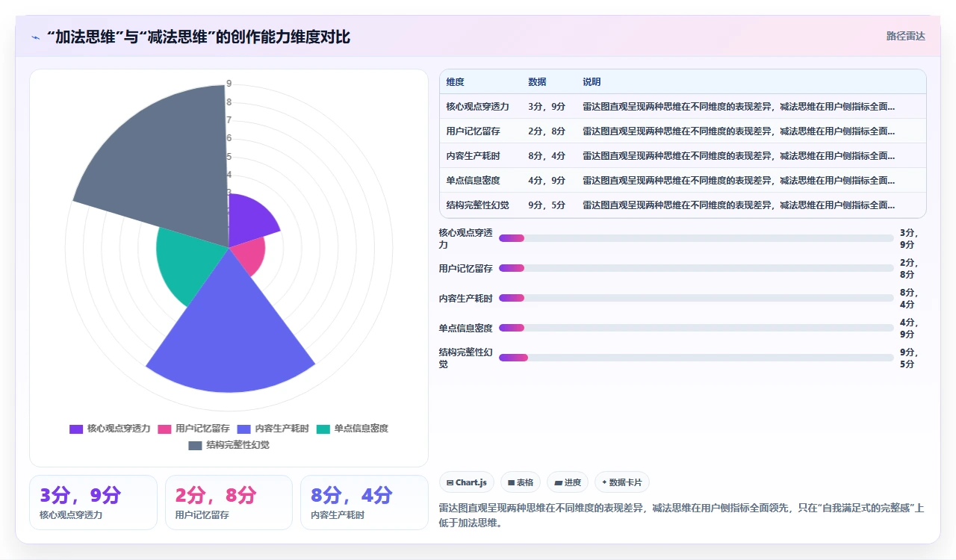Toggle the blue 内容生产耗时 legend swatch

(244, 429)
